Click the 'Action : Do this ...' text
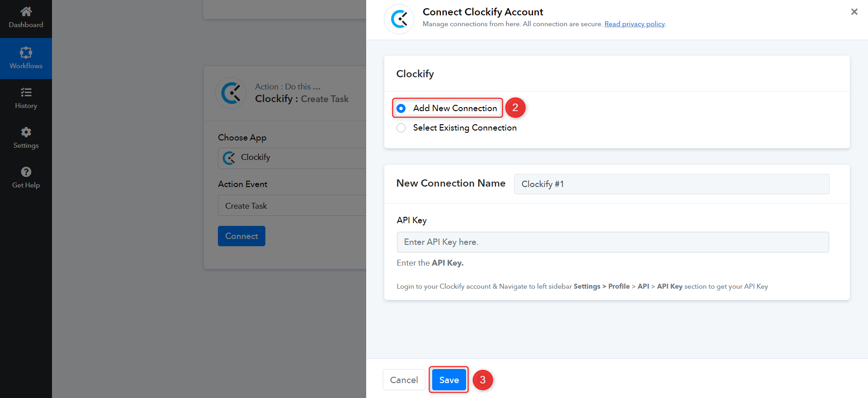The height and width of the screenshot is (398, 868). pos(288,86)
